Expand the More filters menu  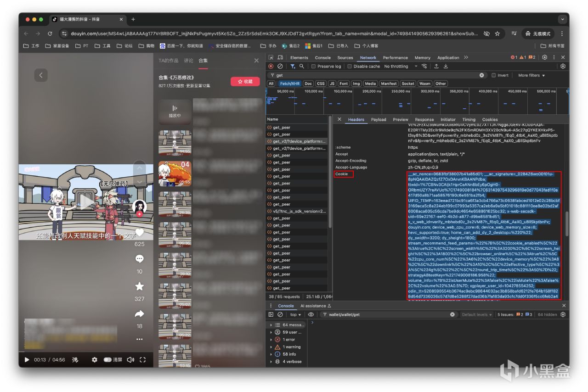coord(531,75)
